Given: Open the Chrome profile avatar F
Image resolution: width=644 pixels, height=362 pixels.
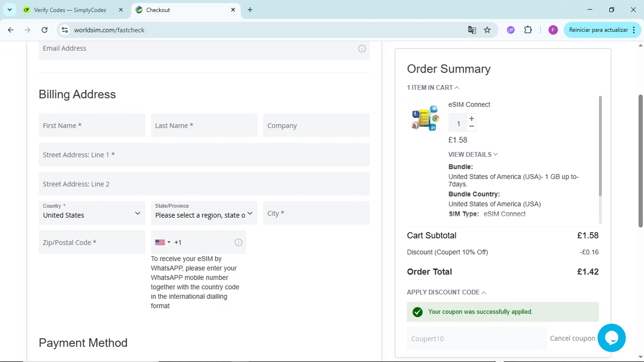Looking at the screenshot, I should tap(553, 30).
